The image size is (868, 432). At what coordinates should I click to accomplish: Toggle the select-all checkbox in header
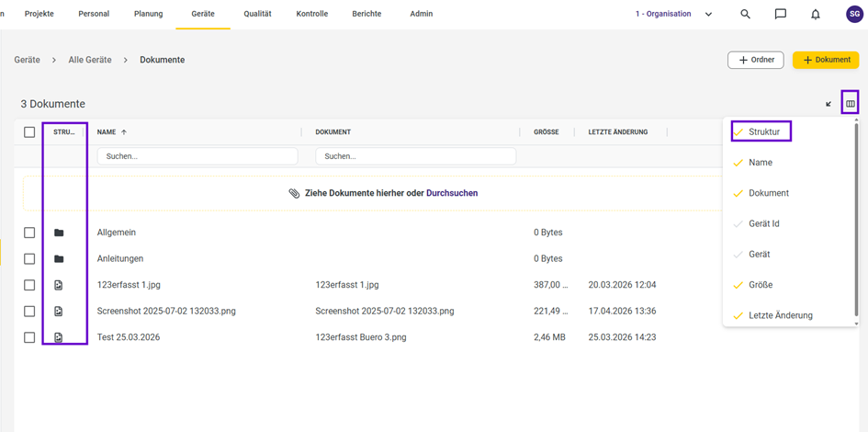[x=29, y=131]
